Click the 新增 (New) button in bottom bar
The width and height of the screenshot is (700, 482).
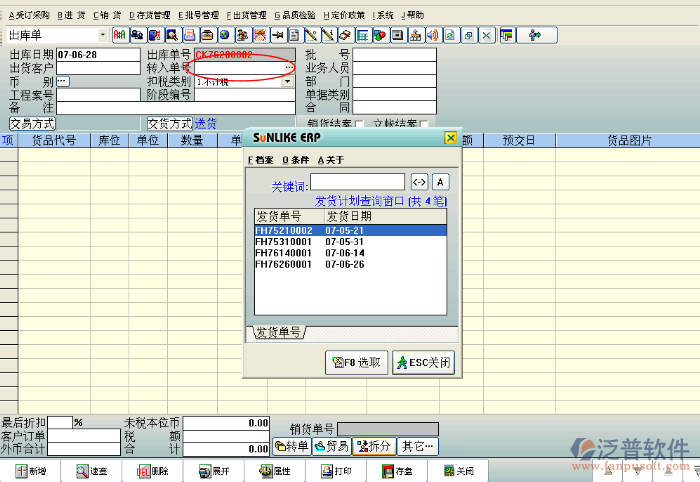coord(30,470)
